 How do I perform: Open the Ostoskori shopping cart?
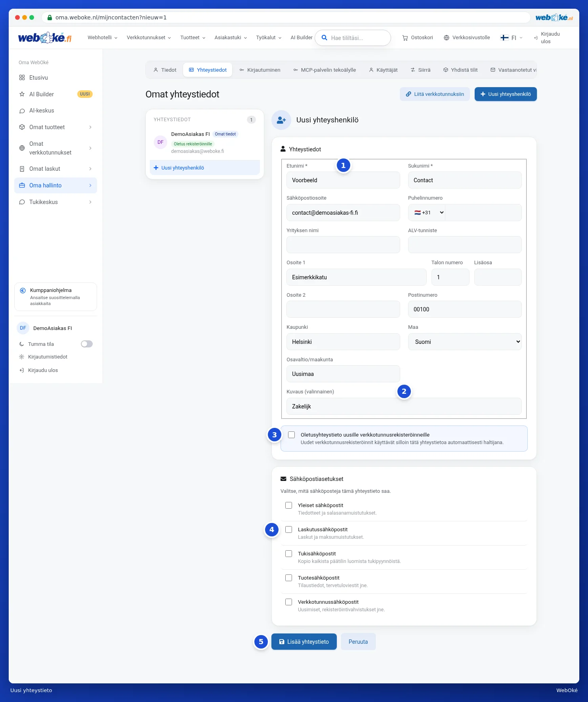coord(417,38)
